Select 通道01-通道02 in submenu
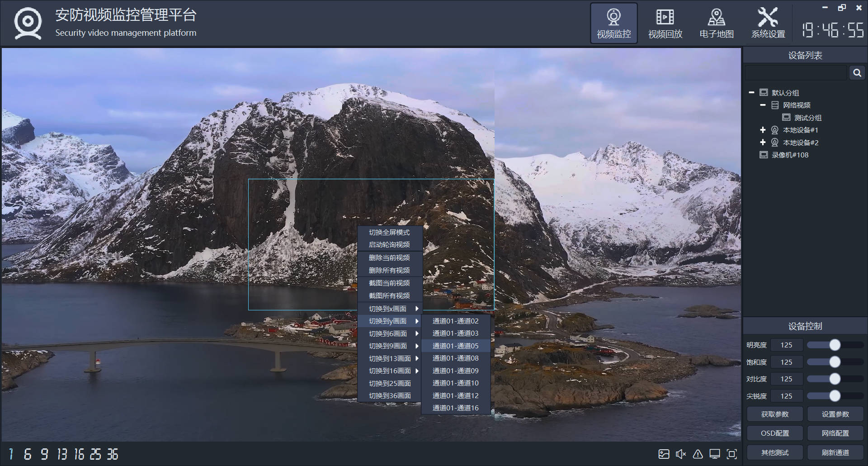The width and height of the screenshot is (868, 466). [456, 321]
